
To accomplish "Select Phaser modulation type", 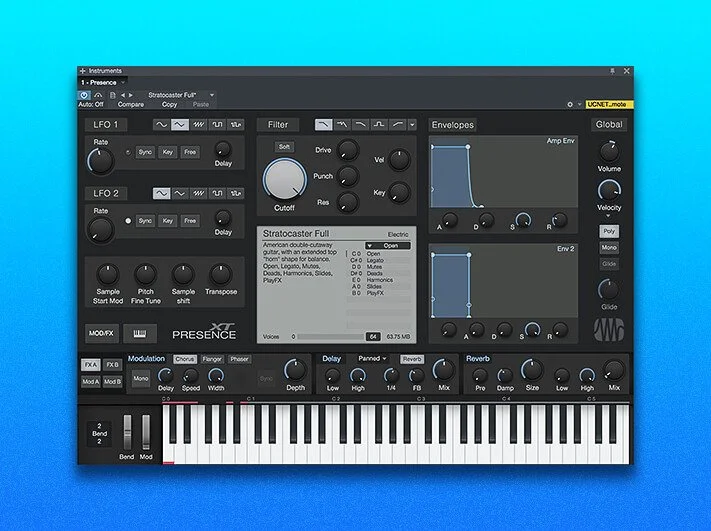I will coord(239,359).
